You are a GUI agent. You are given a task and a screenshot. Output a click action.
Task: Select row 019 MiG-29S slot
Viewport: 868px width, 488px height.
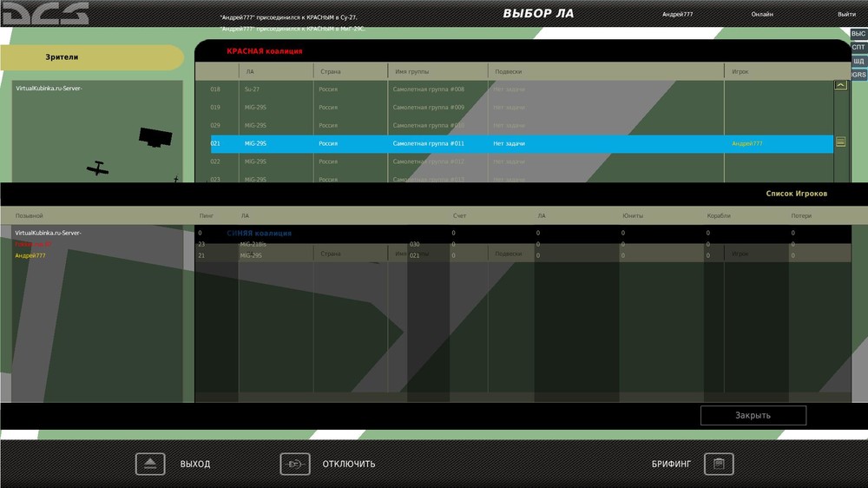(x=522, y=108)
